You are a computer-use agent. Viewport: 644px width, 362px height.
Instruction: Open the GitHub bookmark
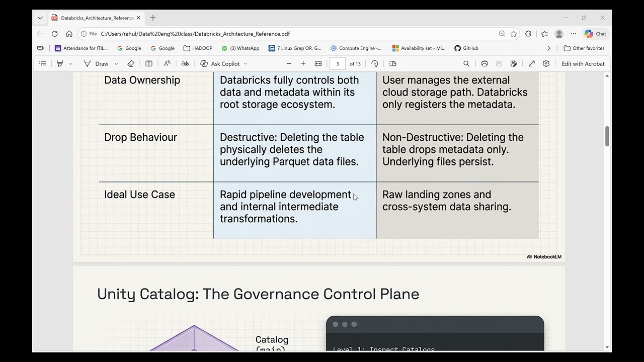(466, 48)
